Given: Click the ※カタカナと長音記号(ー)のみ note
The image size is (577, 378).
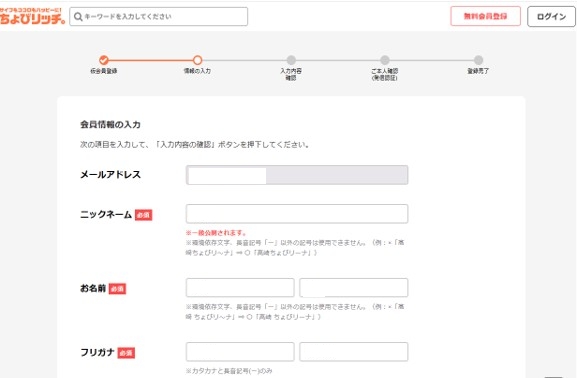Looking at the screenshot, I should (x=229, y=371).
